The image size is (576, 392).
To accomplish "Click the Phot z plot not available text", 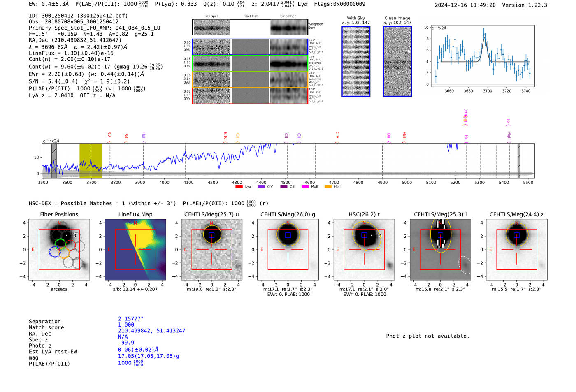I will 427,336.
